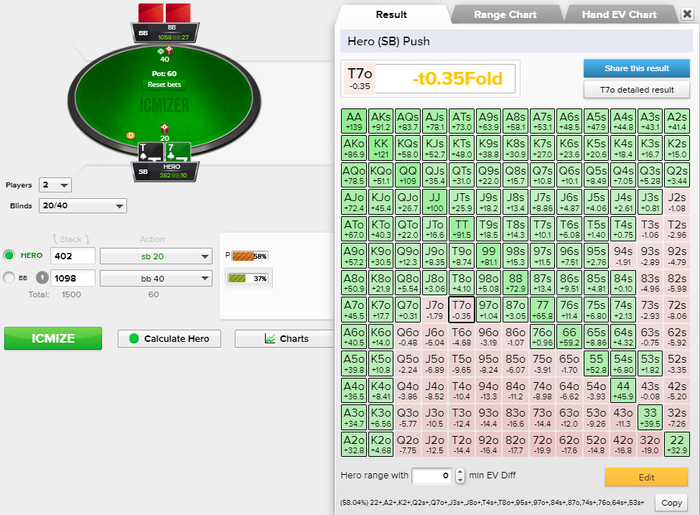This screenshot has width=700, height=515.
Task: Click the BB stack field 1098
Action: pos(72,278)
